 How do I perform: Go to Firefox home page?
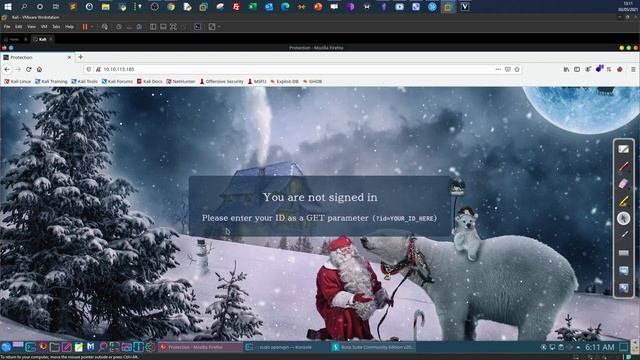pyautogui.click(x=39, y=69)
